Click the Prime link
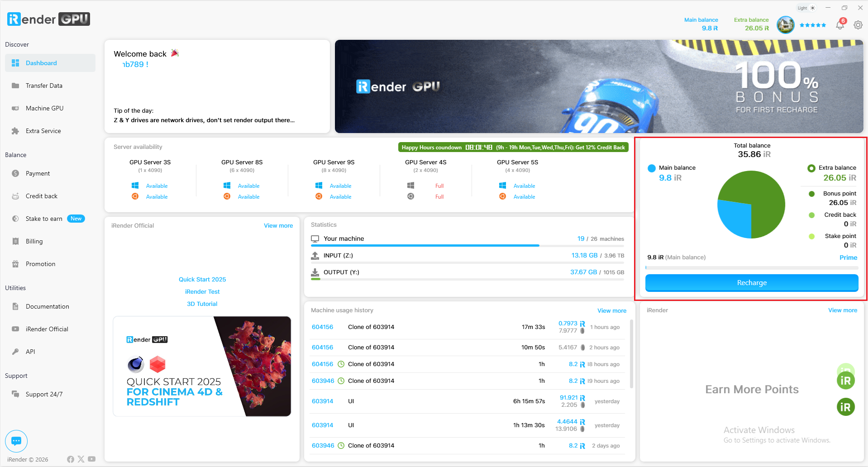 tap(848, 257)
